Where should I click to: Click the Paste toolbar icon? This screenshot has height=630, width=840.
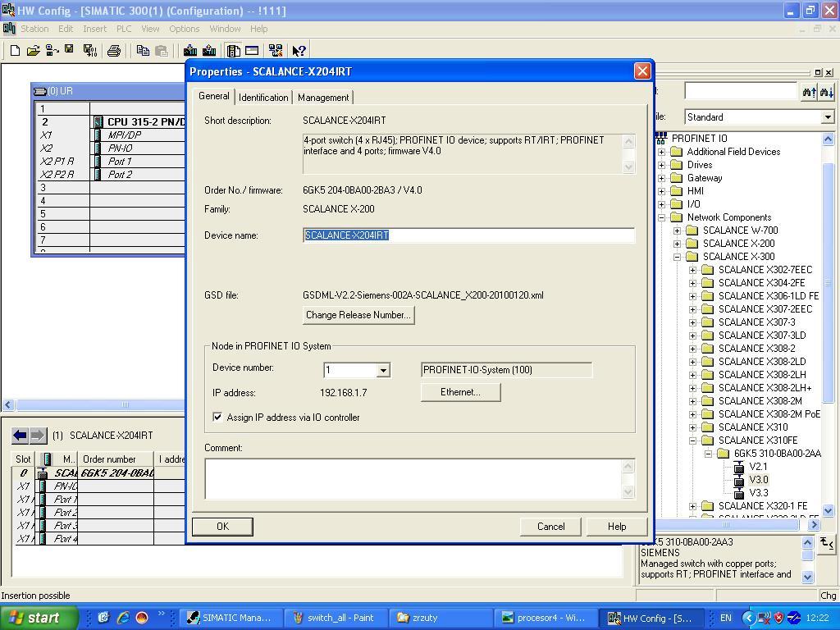point(161,51)
